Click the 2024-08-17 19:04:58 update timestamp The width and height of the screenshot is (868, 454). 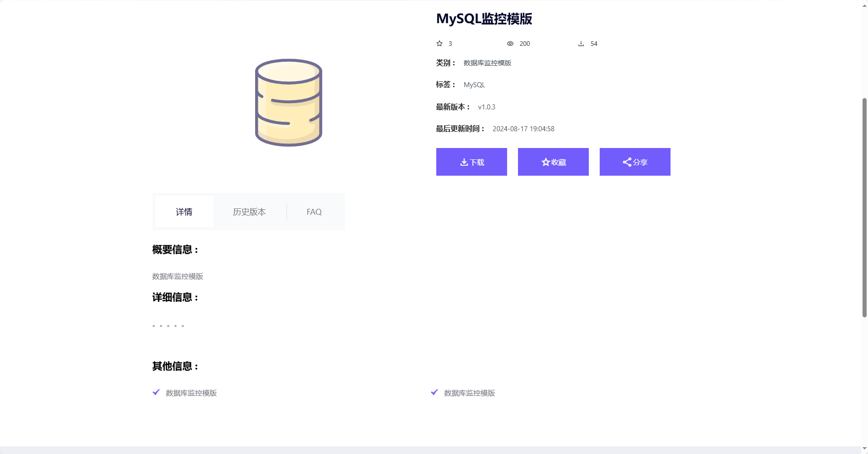pyautogui.click(x=523, y=129)
